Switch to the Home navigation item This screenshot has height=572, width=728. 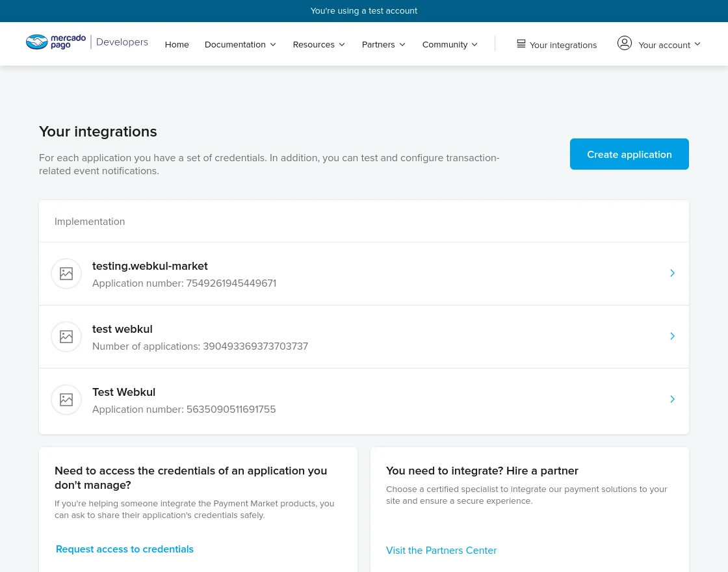[x=177, y=44]
